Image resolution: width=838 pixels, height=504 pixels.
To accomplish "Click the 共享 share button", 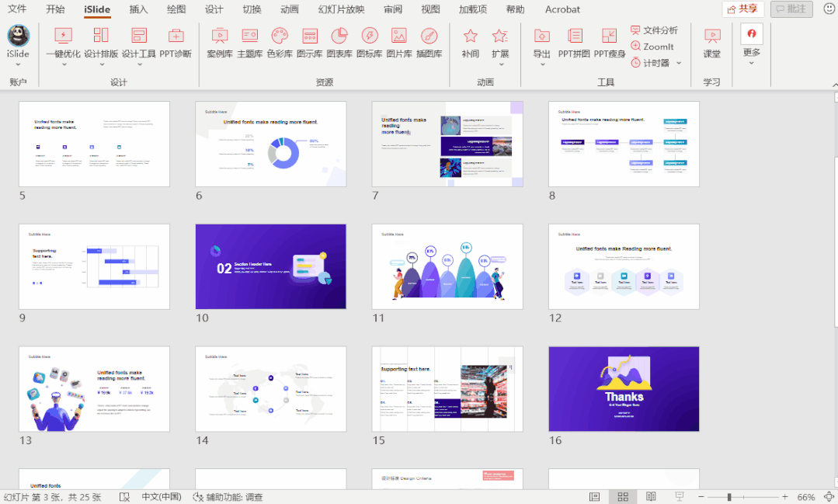I will 743,9.
